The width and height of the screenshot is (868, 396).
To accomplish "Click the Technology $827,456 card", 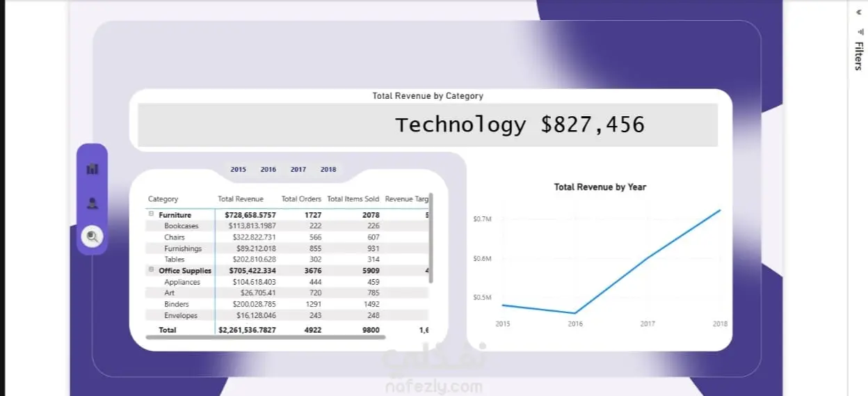I will click(x=428, y=125).
